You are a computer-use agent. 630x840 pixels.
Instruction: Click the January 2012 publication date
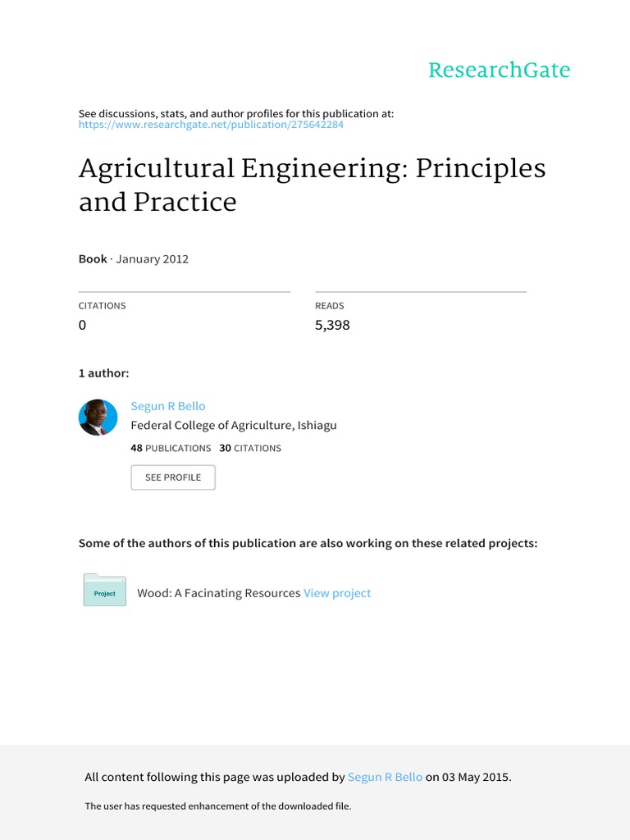coord(153,259)
